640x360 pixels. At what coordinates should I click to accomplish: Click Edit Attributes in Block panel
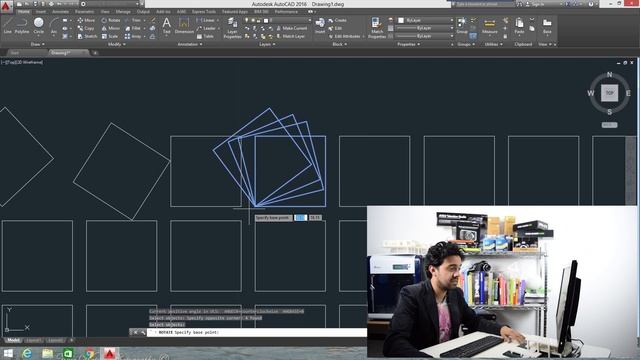click(344, 36)
